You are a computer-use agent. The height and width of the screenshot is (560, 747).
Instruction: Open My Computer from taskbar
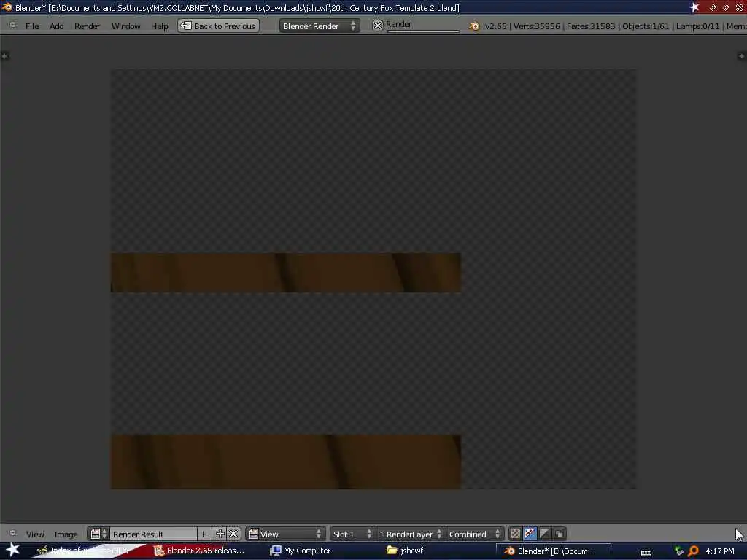tap(300, 551)
